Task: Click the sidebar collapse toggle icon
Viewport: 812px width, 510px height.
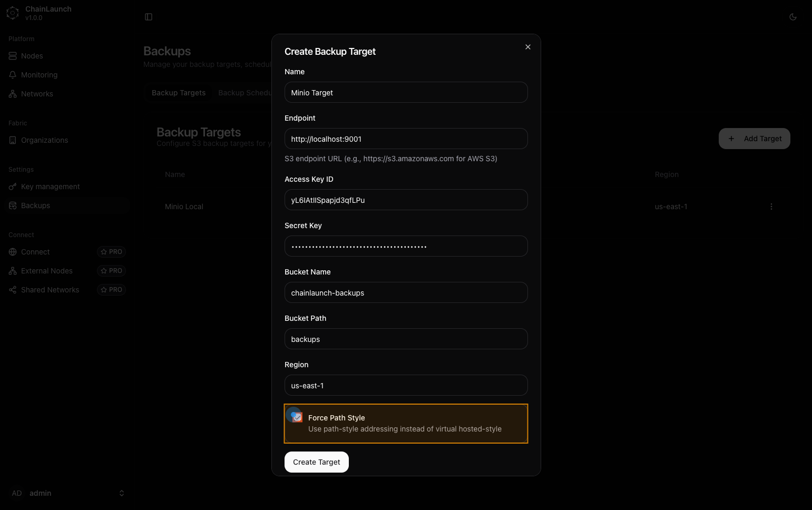Action: coord(149,17)
